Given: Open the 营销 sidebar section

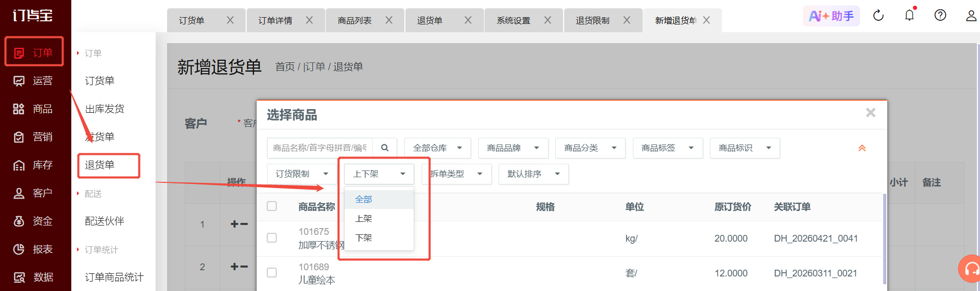Looking at the screenshot, I should click(x=33, y=137).
